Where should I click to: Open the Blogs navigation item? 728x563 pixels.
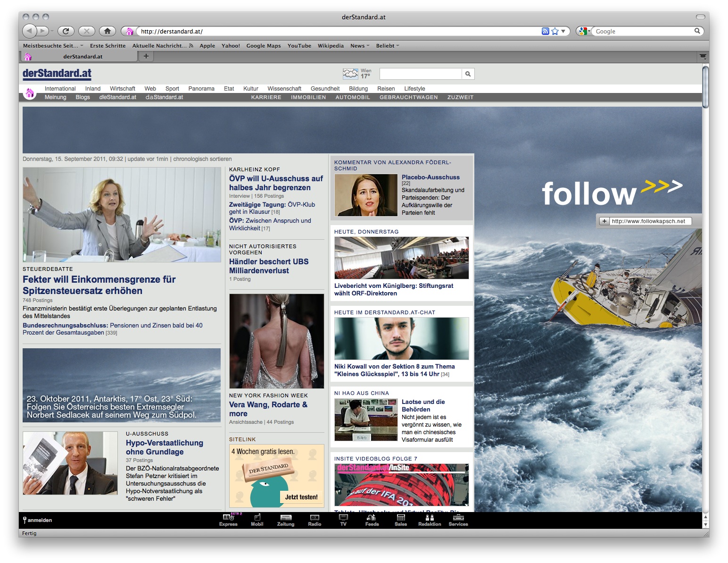click(x=83, y=97)
